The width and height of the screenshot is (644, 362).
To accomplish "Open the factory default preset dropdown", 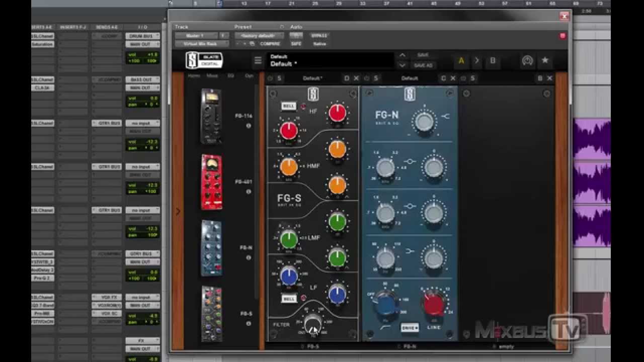I will tap(259, 36).
